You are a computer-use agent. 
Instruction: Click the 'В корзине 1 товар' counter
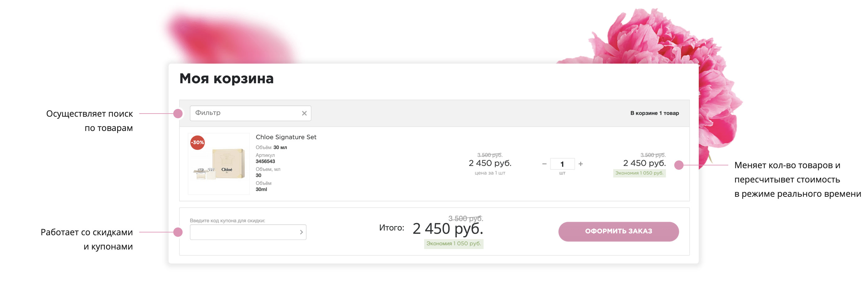pos(654,113)
